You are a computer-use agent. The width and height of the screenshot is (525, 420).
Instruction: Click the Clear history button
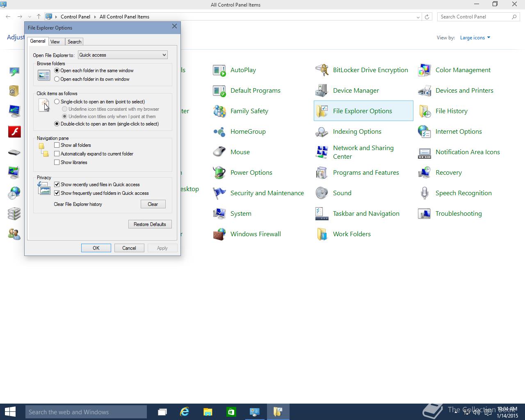click(x=153, y=204)
